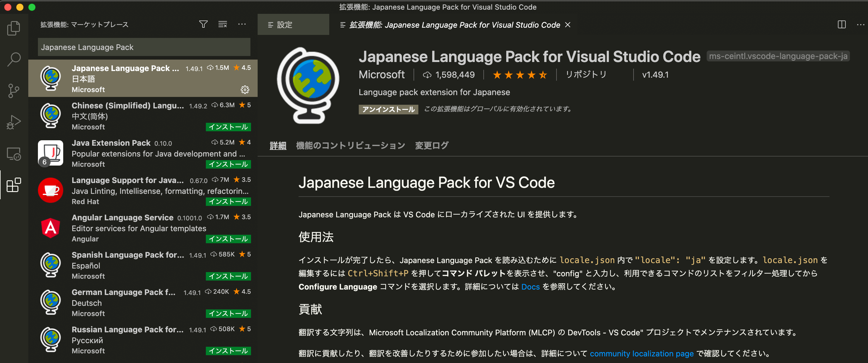Install Language Support for Java by Red Hat
The height and width of the screenshot is (363, 868).
click(228, 202)
